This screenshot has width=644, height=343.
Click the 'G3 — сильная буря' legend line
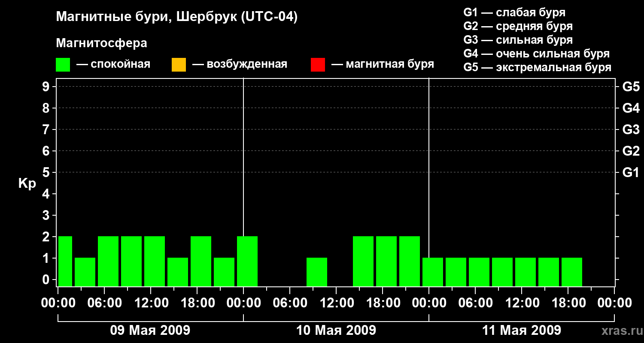(x=518, y=40)
